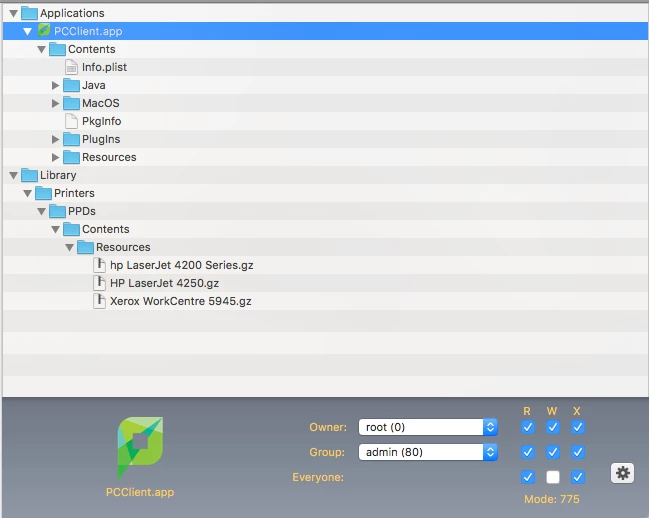Click the PlugIns folder icon

point(71,139)
